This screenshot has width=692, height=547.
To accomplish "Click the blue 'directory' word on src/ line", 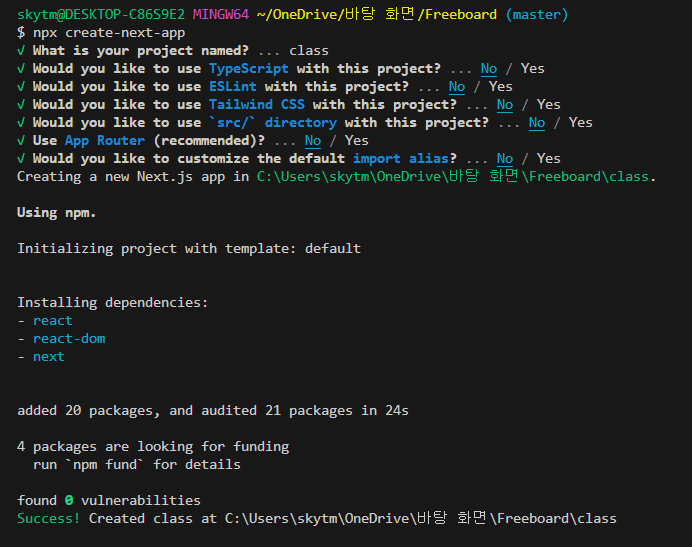I will pyautogui.click(x=301, y=123).
